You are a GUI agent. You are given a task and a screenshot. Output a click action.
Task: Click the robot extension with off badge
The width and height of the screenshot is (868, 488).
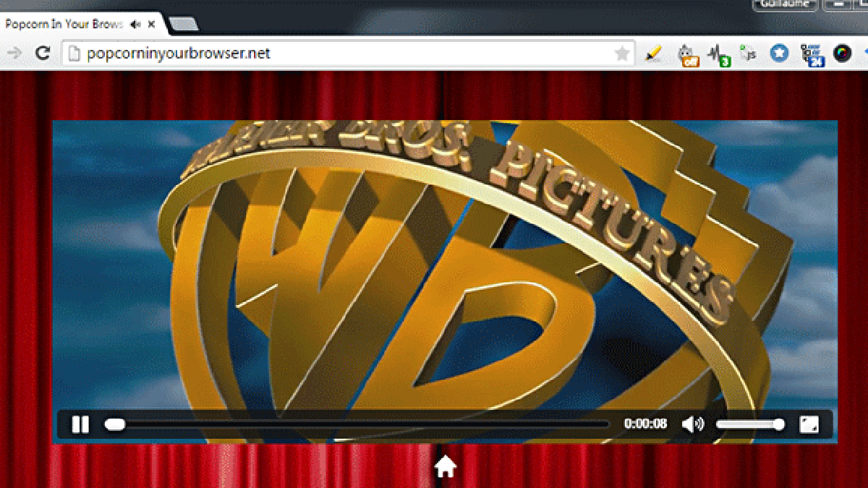point(687,54)
